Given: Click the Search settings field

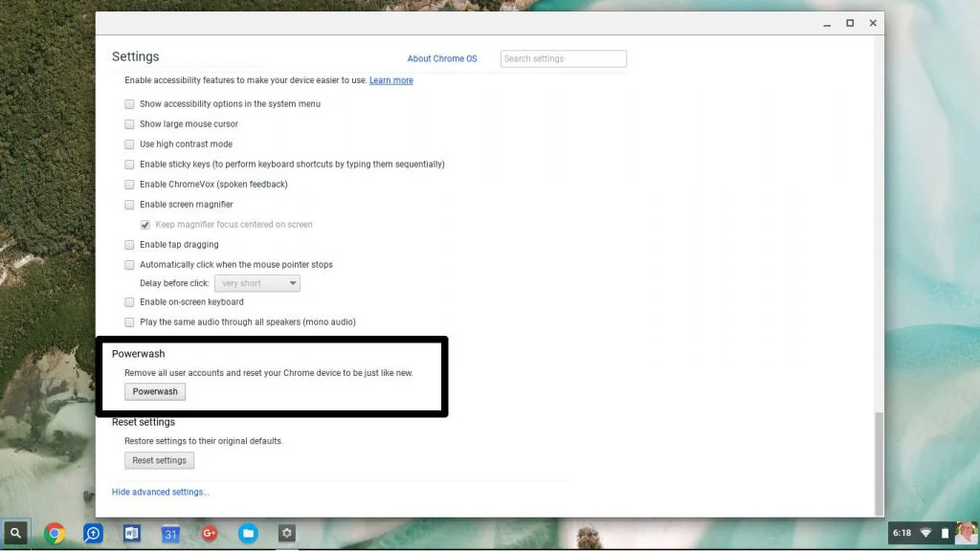Looking at the screenshot, I should pyautogui.click(x=563, y=58).
